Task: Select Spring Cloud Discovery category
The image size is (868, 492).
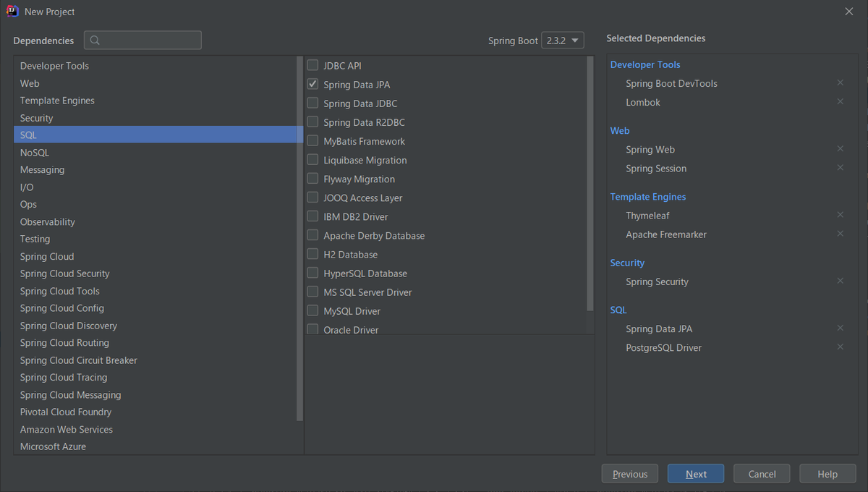Action: click(x=155, y=326)
